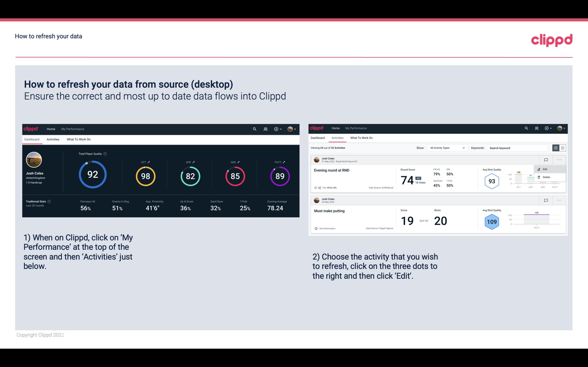The height and width of the screenshot is (367, 588).
Task: Click the grid view toggle icon activities
Action: pyautogui.click(x=563, y=148)
